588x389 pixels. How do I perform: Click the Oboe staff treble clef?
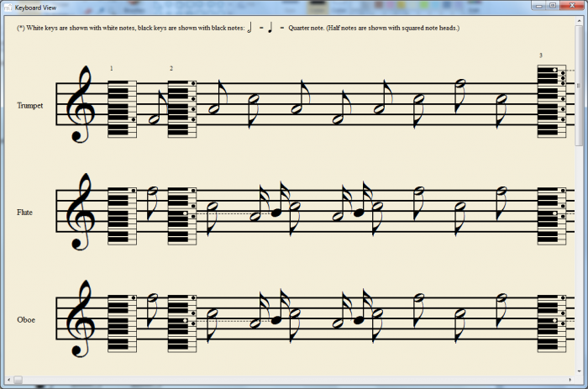(81, 319)
